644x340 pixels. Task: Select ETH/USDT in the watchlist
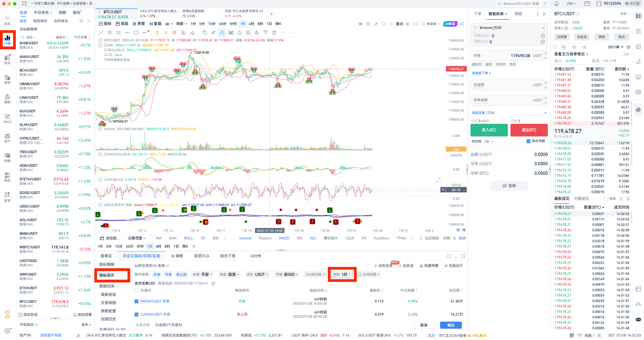click(55, 290)
